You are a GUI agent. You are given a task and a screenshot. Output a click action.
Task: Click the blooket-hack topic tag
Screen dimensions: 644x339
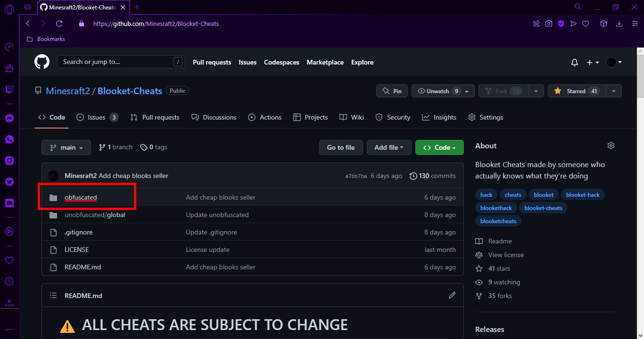click(583, 194)
